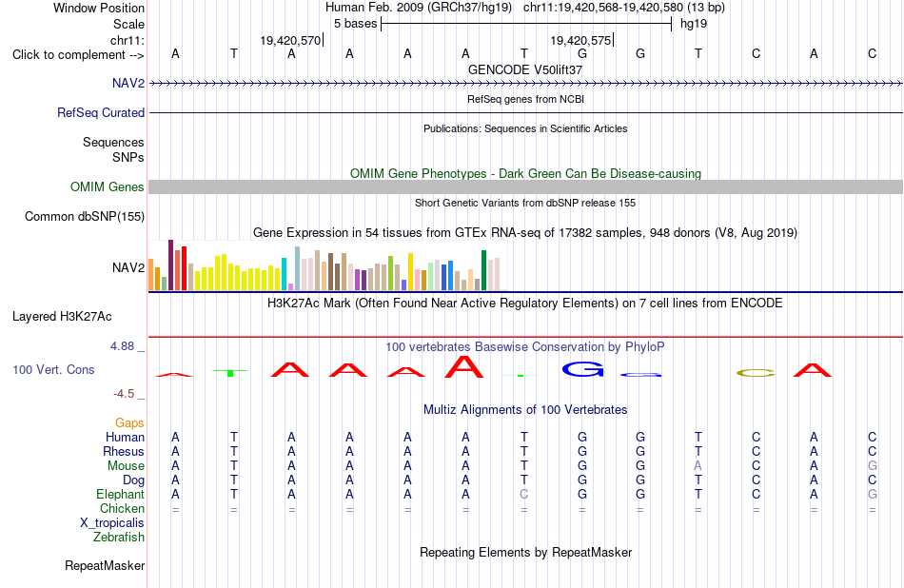Click the Layered H3K27Ac track label

click(62, 317)
